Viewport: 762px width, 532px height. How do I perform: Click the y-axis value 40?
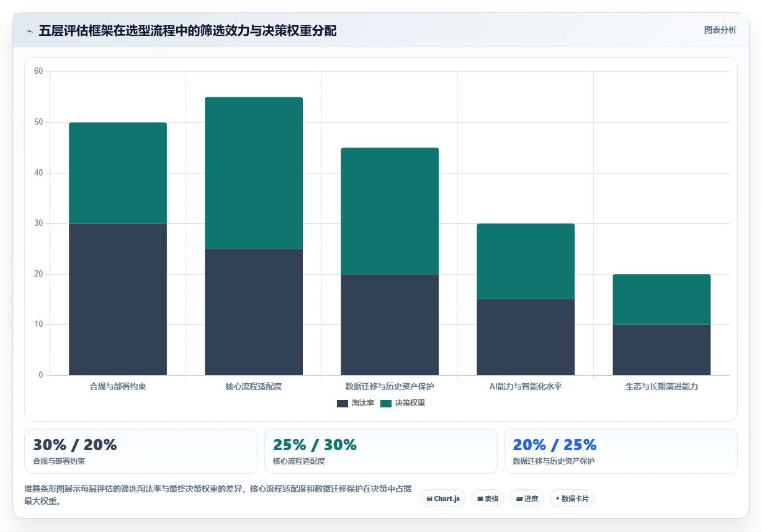coord(38,173)
